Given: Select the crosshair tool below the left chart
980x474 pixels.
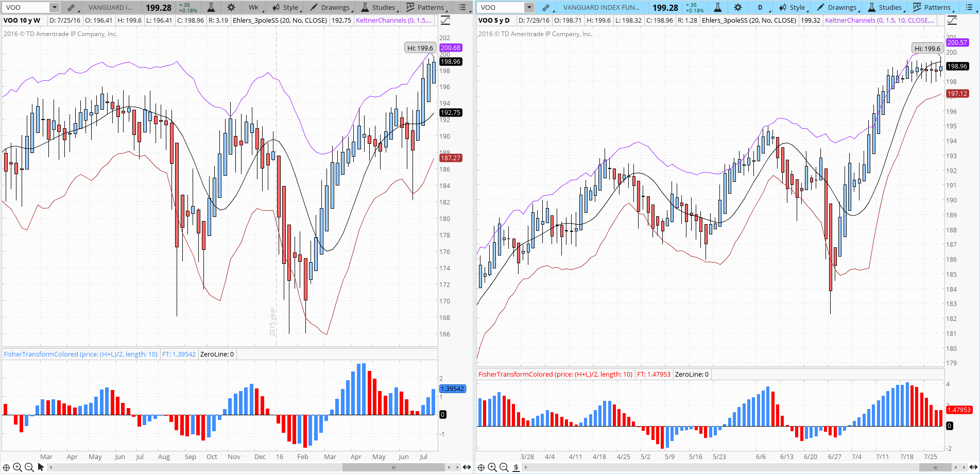Looking at the screenshot, I should [x=6, y=467].
